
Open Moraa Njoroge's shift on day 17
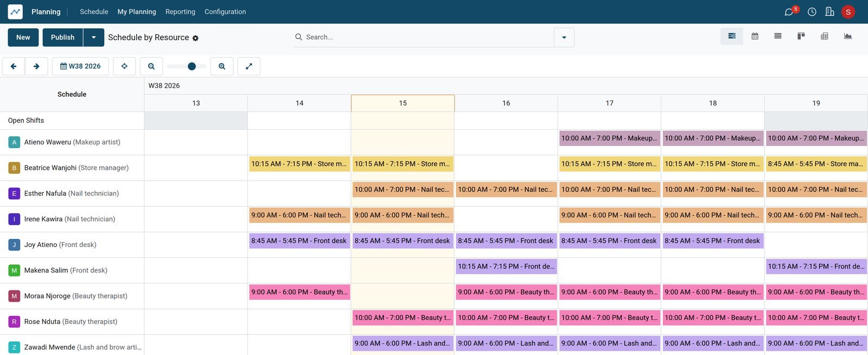[610, 292]
